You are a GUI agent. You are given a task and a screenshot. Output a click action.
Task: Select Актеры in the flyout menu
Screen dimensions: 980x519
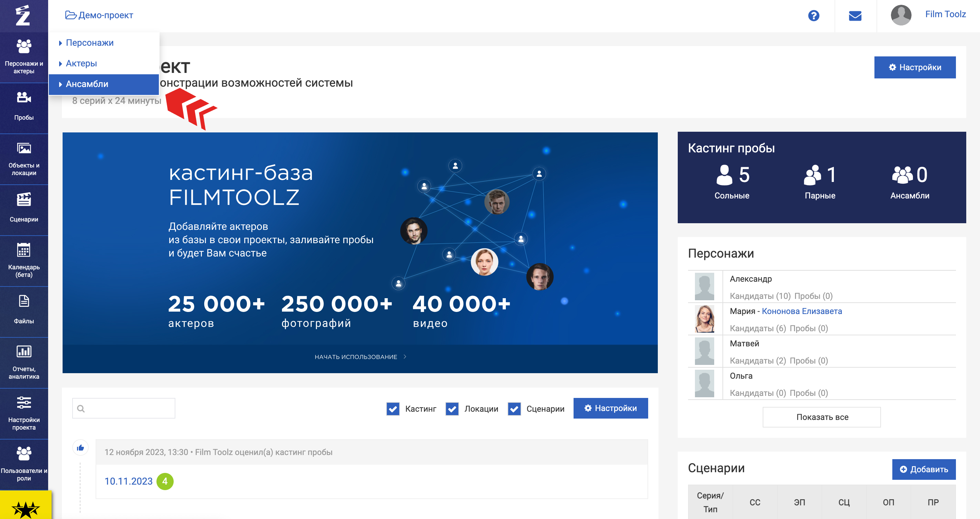tap(104, 63)
